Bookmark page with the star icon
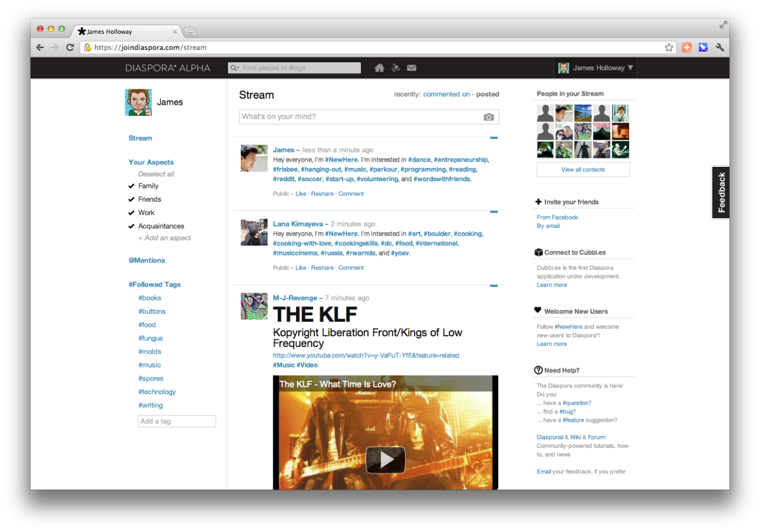Screen dimensions: 760x532 pyautogui.click(x=669, y=48)
